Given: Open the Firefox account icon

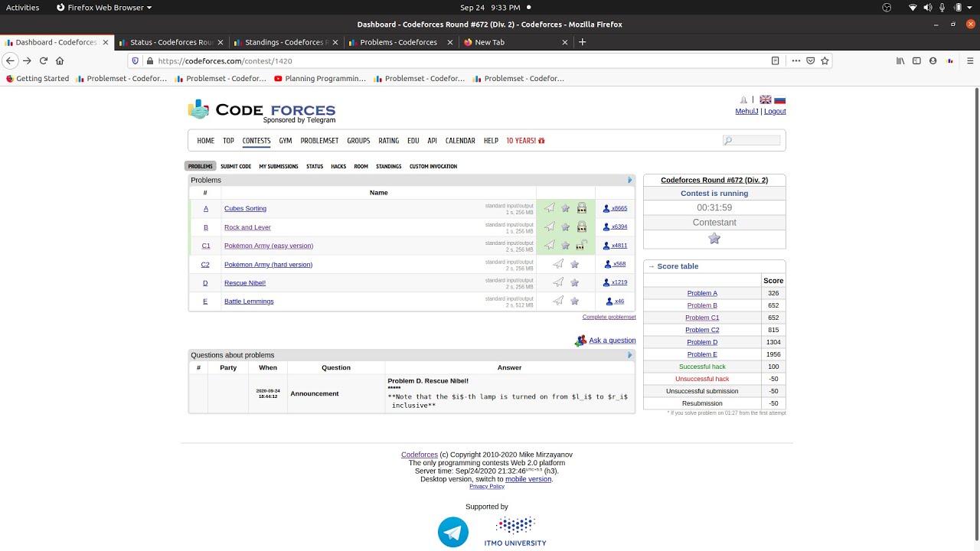Looking at the screenshot, I should point(933,60).
